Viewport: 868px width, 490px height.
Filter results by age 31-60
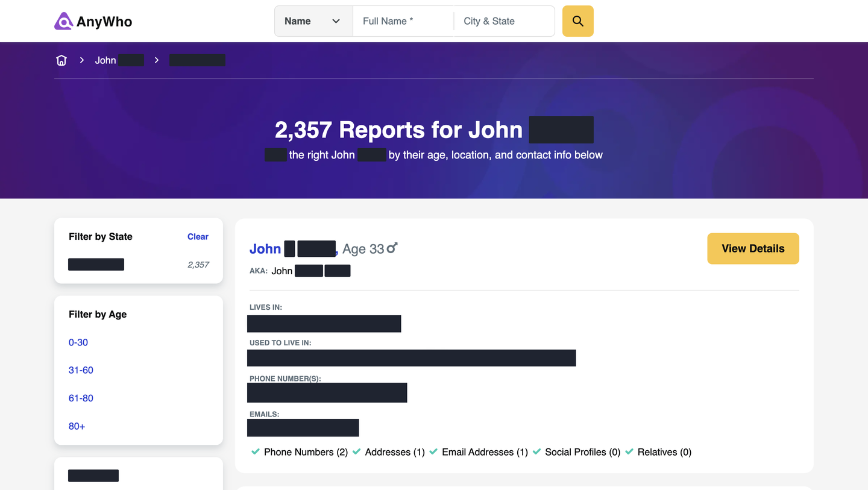81,370
